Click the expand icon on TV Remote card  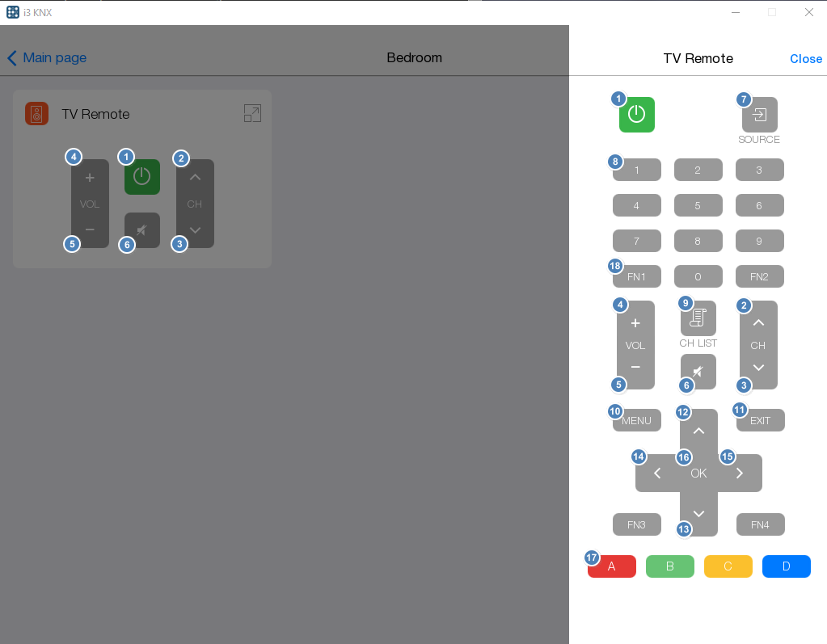[252, 113]
